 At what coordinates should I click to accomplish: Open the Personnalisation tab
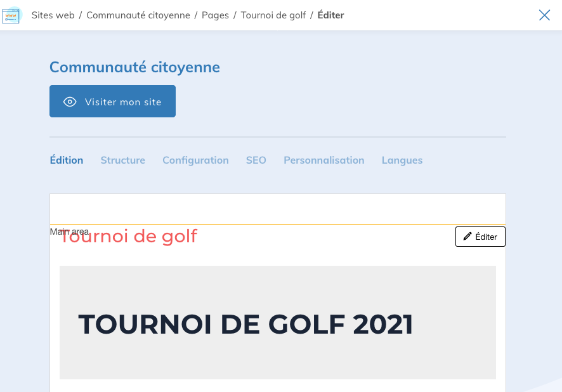pyautogui.click(x=323, y=160)
